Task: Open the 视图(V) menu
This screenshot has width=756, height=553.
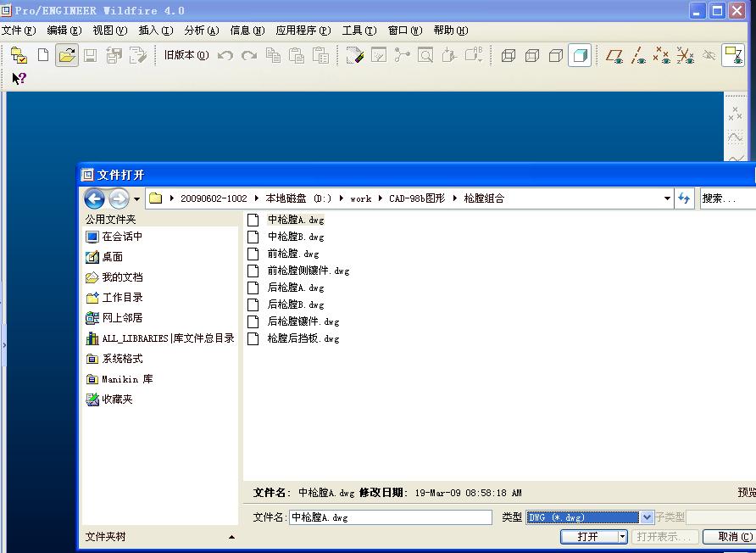Action: (110, 31)
